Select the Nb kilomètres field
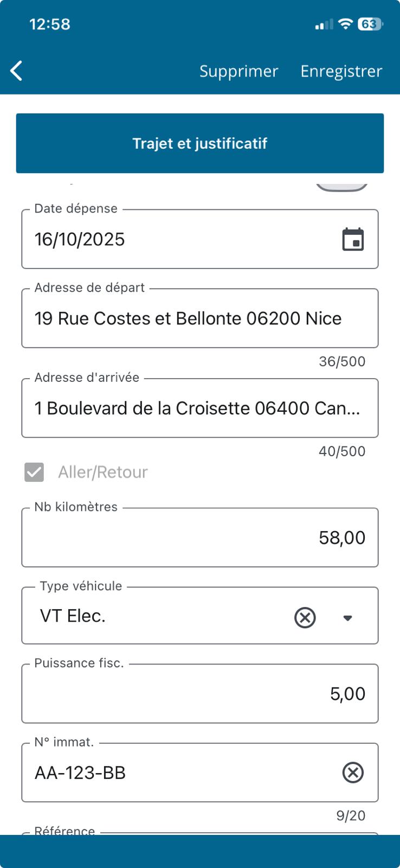Image resolution: width=400 pixels, height=868 pixels. pyautogui.click(x=200, y=538)
